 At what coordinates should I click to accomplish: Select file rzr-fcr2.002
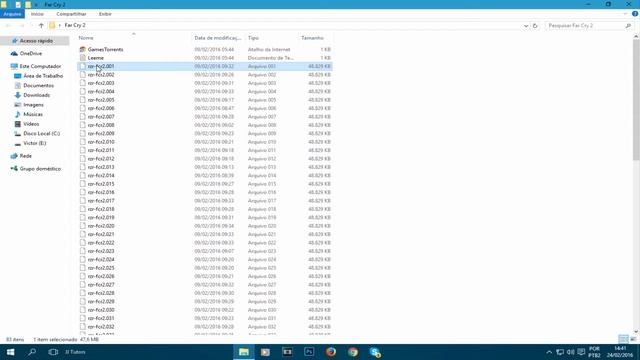point(101,75)
